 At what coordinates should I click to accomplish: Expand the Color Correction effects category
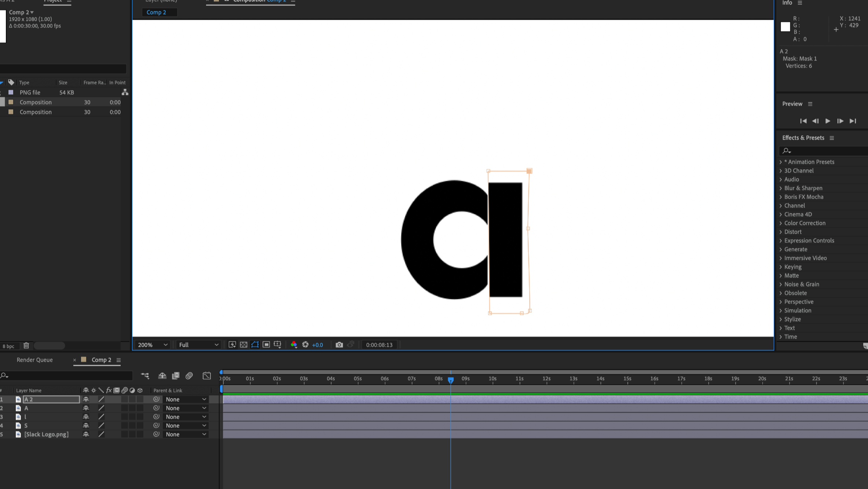pos(781,223)
